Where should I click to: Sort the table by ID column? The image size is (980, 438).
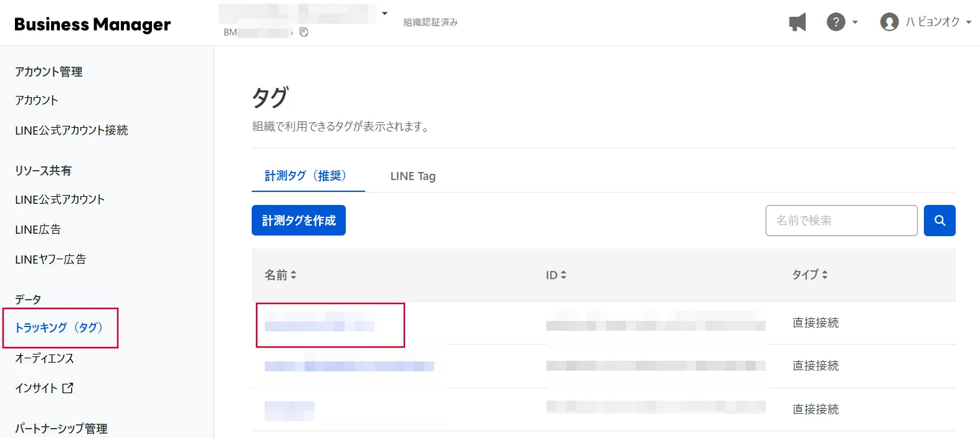[556, 275]
